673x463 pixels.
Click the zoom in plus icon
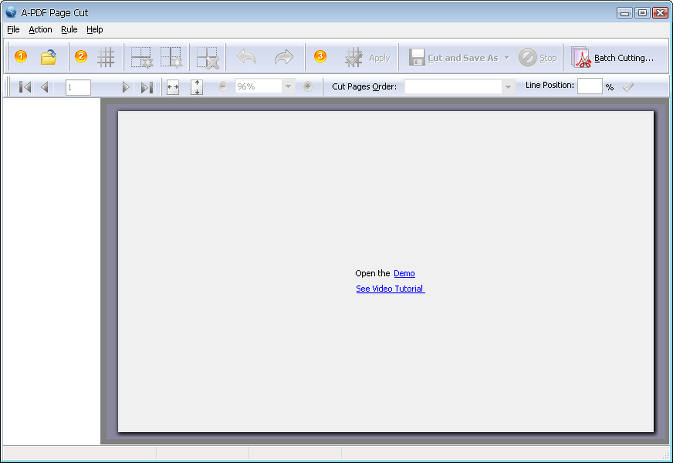pos(307,86)
